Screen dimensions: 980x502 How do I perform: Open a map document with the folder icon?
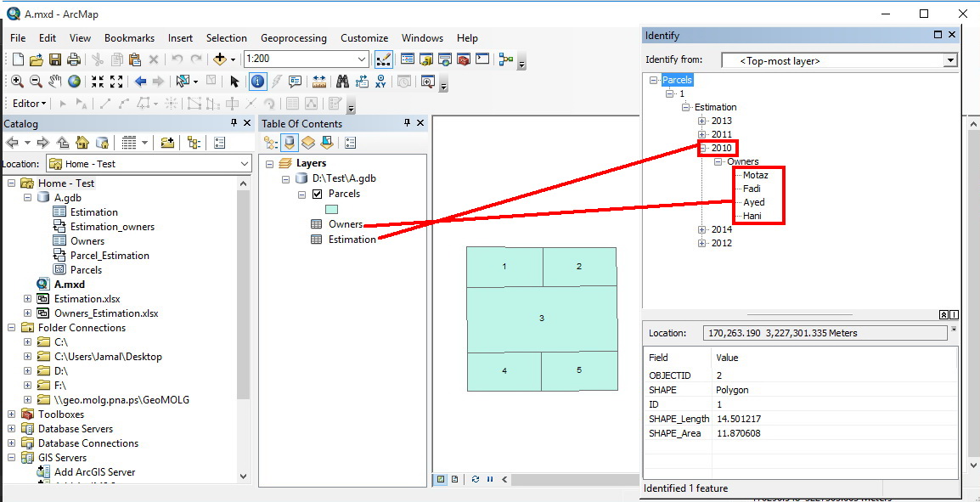pyautogui.click(x=37, y=60)
